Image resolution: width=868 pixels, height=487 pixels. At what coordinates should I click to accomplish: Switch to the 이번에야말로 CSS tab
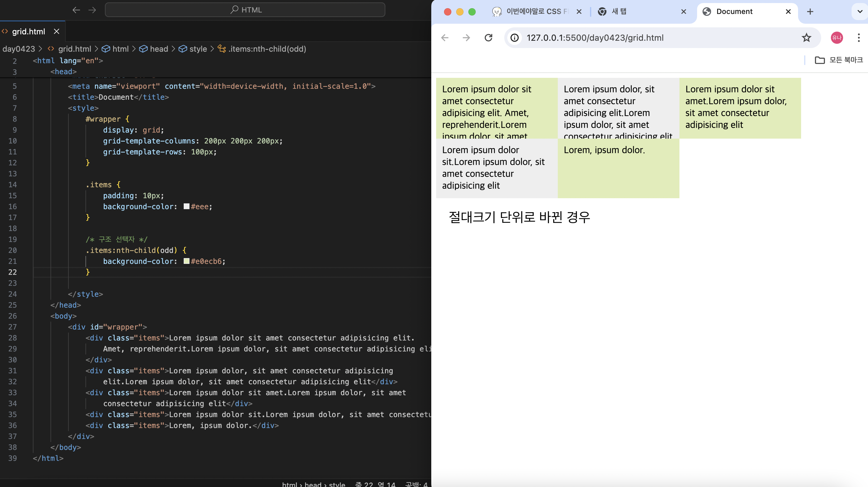coord(536,12)
